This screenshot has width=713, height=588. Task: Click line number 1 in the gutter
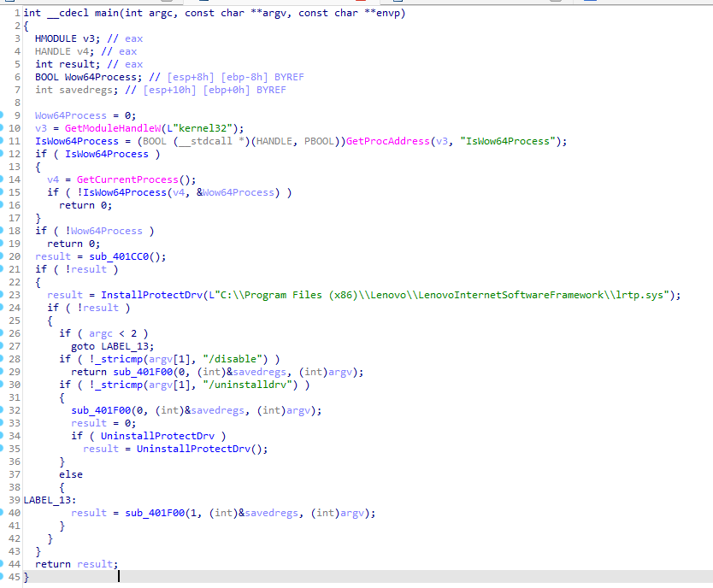[x=17, y=13]
